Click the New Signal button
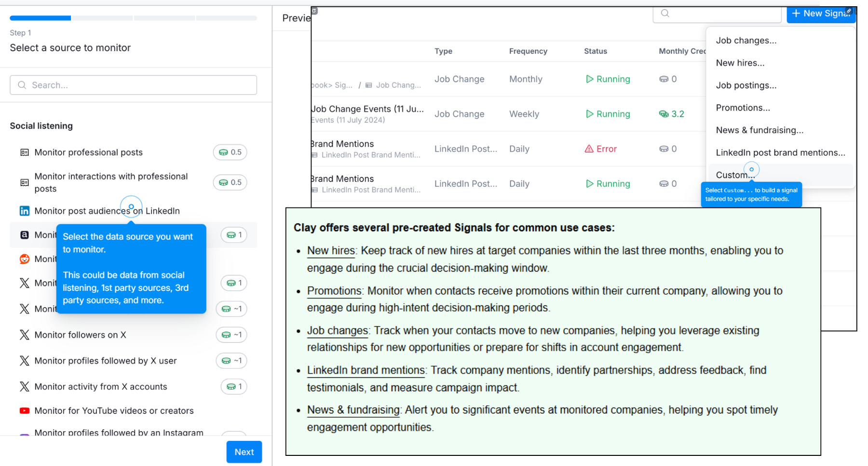Viewport: 868px width, 466px height. coord(821,14)
